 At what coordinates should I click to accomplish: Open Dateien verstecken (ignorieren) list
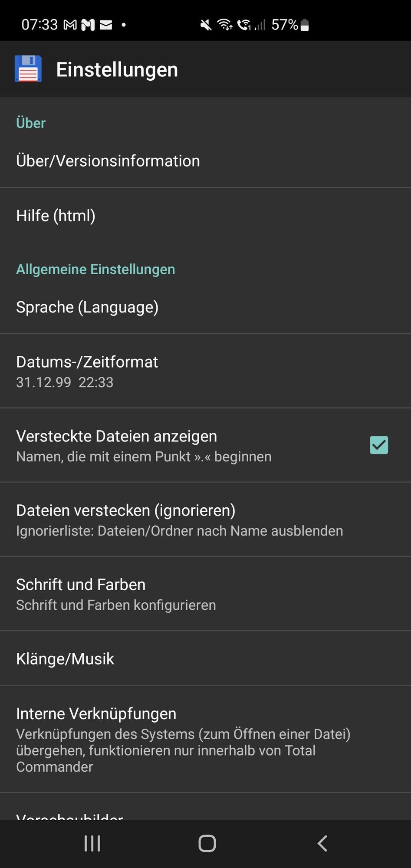point(205,519)
